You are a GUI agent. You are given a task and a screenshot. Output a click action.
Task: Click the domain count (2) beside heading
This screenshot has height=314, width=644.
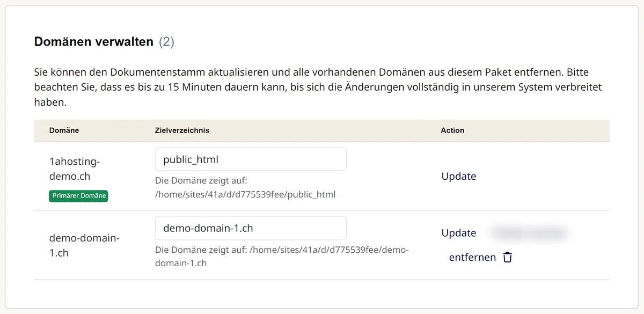point(166,42)
